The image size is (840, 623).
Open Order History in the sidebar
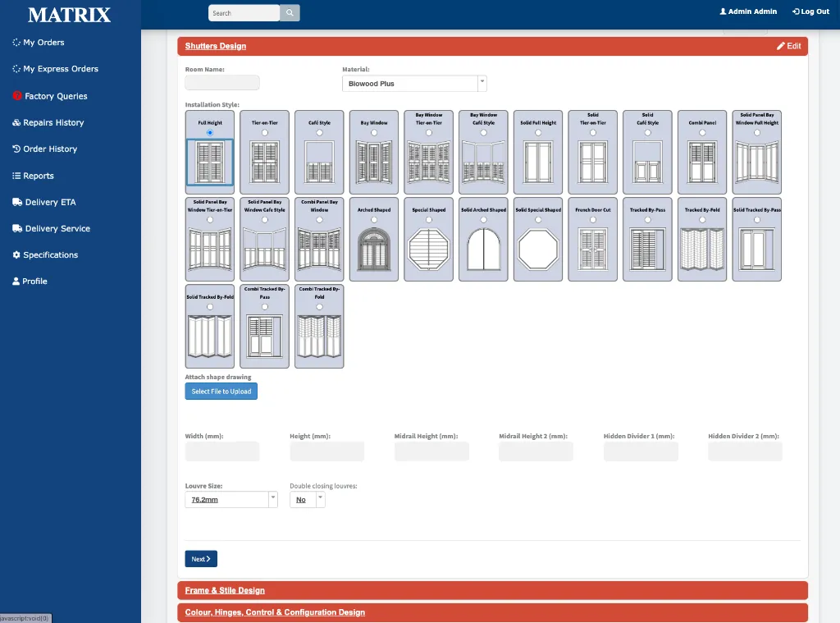click(44, 149)
